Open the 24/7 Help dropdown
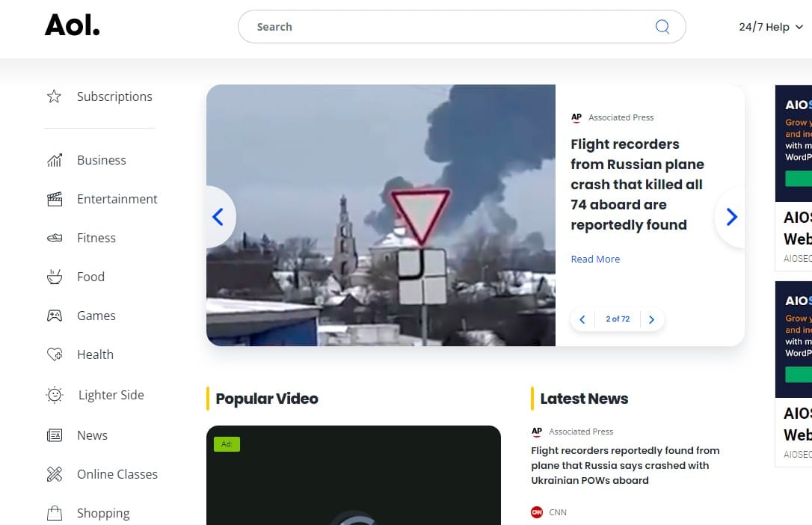The width and height of the screenshot is (812, 525). [770, 26]
